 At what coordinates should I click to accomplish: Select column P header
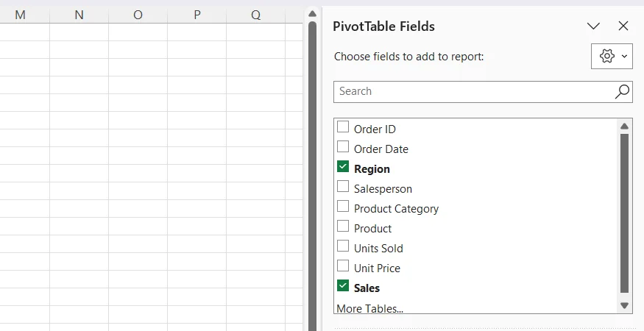197,15
